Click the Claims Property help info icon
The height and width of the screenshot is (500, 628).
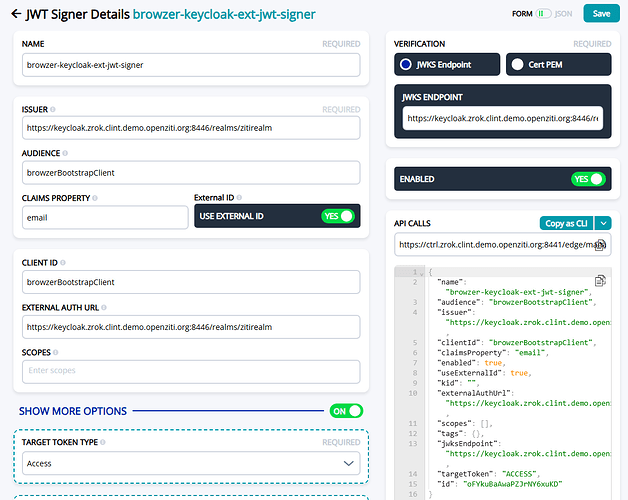(x=95, y=198)
